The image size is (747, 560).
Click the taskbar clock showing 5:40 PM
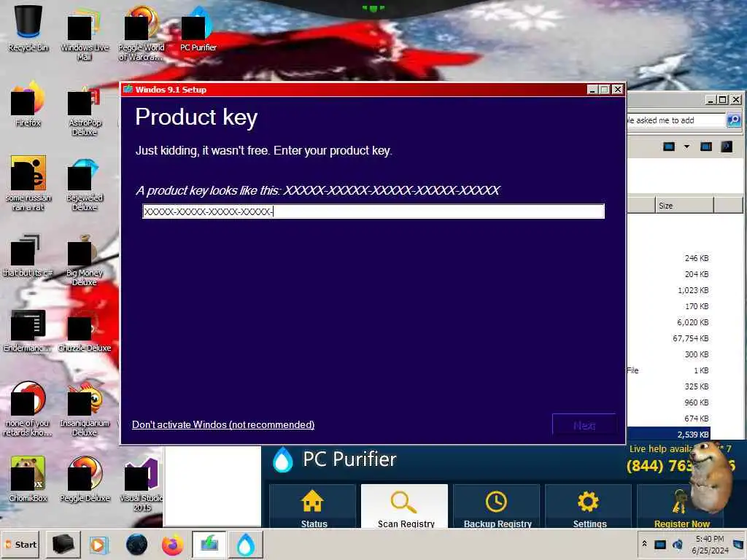pos(710,544)
